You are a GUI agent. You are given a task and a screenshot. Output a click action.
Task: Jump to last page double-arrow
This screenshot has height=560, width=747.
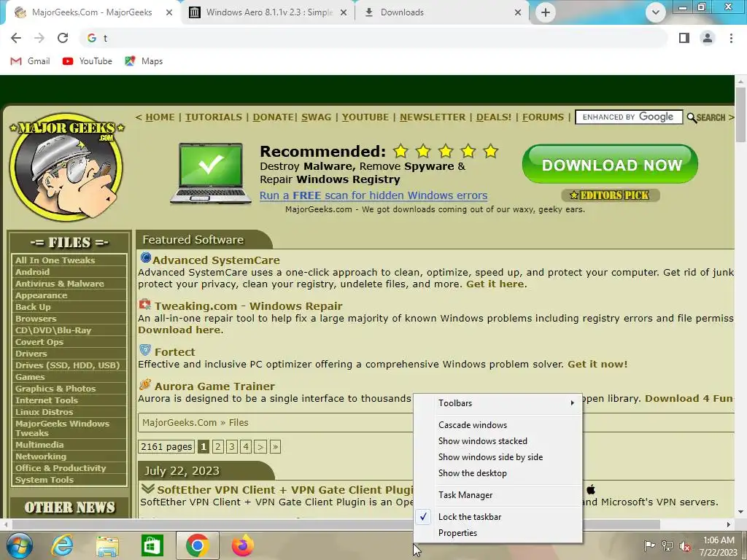(x=275, y=447)
